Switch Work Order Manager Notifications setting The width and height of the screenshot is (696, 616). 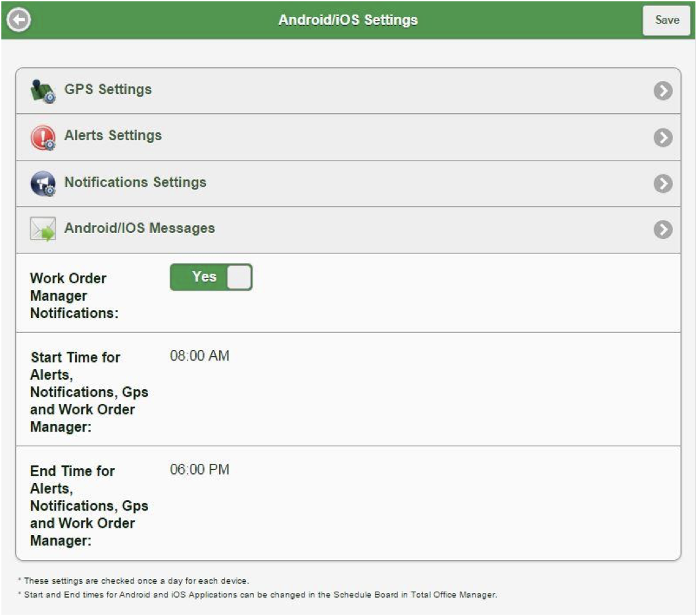(x=211, y=276)
